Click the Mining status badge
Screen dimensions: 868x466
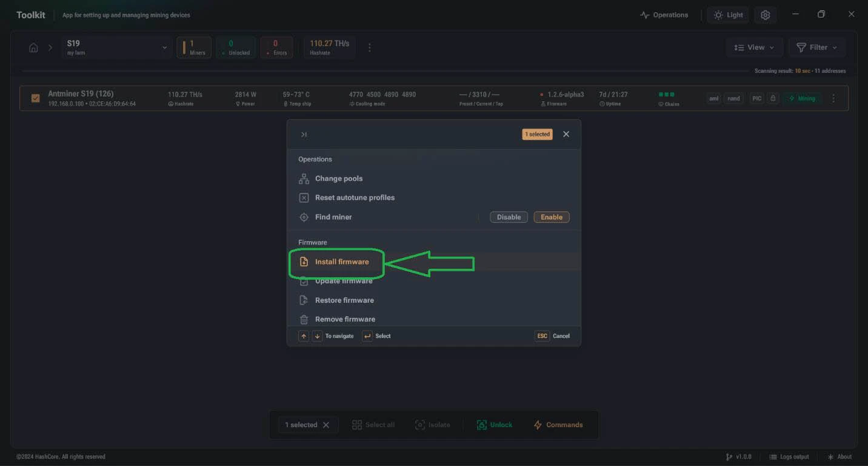coord(802,98)
